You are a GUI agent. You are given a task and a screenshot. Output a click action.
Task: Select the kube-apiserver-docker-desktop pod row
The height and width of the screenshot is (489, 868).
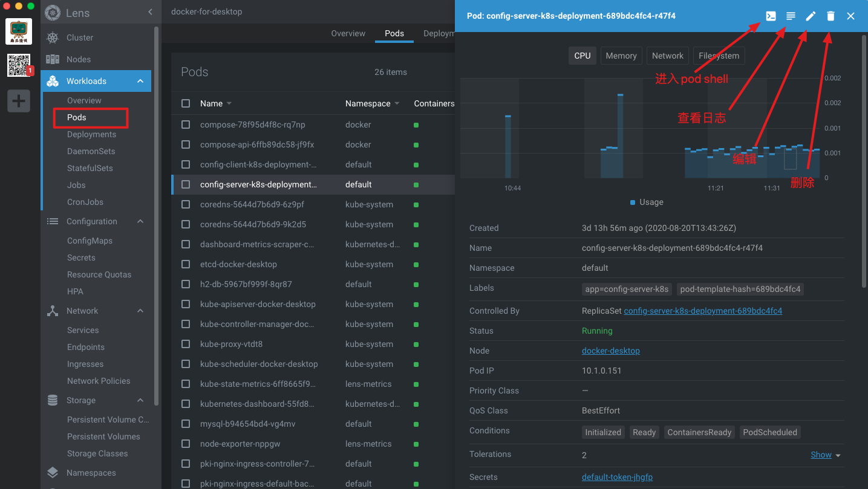click(x=313, y=304)
